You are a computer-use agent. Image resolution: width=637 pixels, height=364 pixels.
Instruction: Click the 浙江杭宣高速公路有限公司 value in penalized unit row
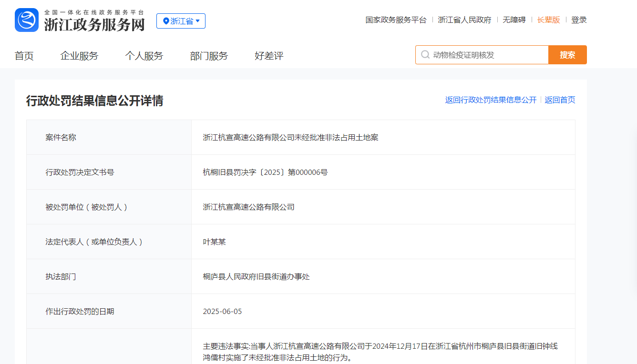[x=248, y=207]
